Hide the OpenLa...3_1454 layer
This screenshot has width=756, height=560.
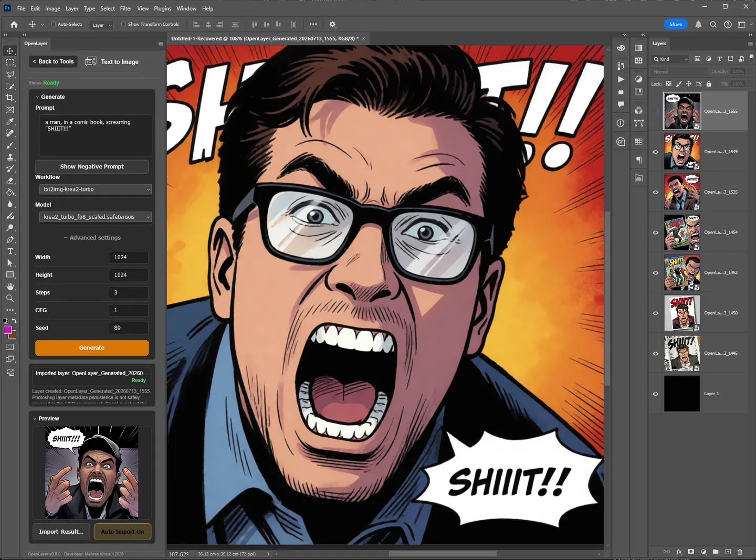pos(655,233)
